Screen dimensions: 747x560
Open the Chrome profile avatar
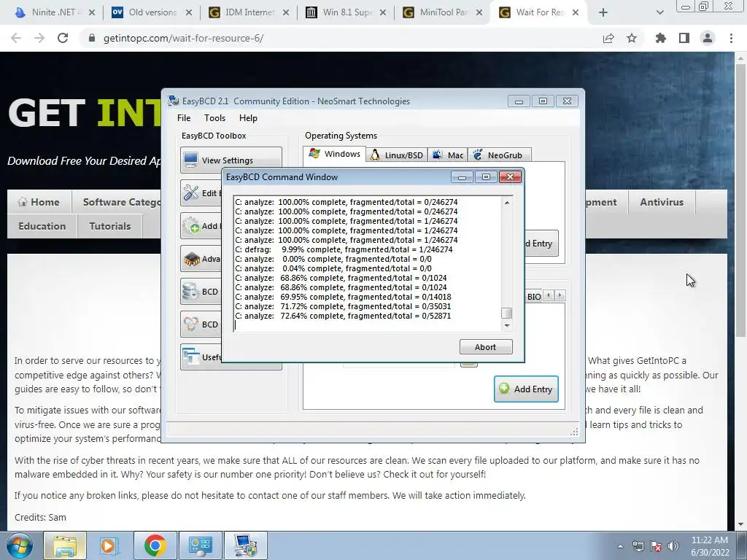[708, 38]
